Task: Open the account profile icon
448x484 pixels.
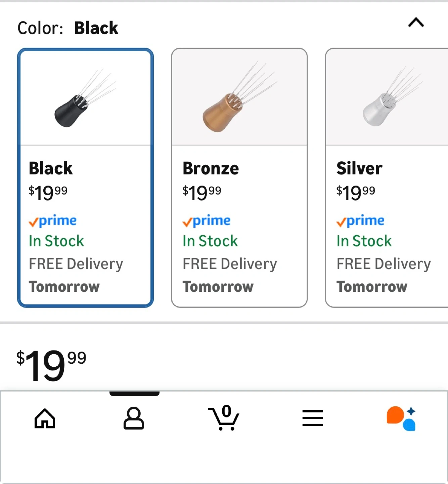Action: click(134, 418)
